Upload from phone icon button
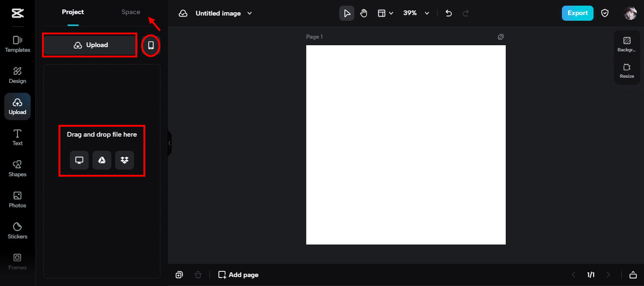Viewport: 644px width, 286px height. 151,45
